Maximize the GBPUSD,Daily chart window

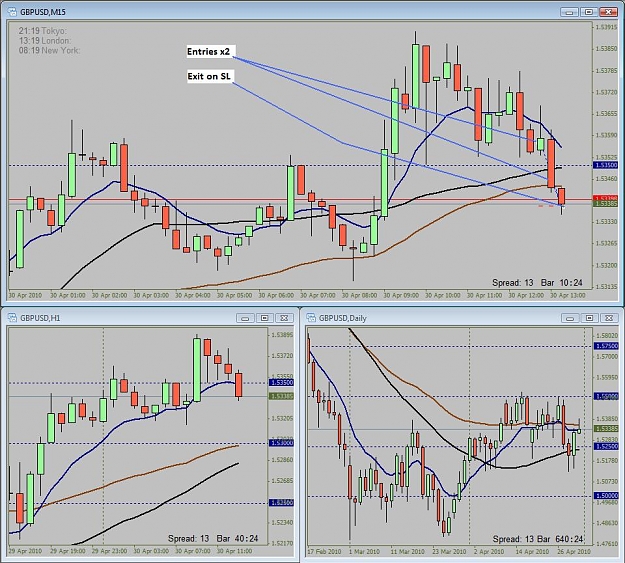pos(590,318)
